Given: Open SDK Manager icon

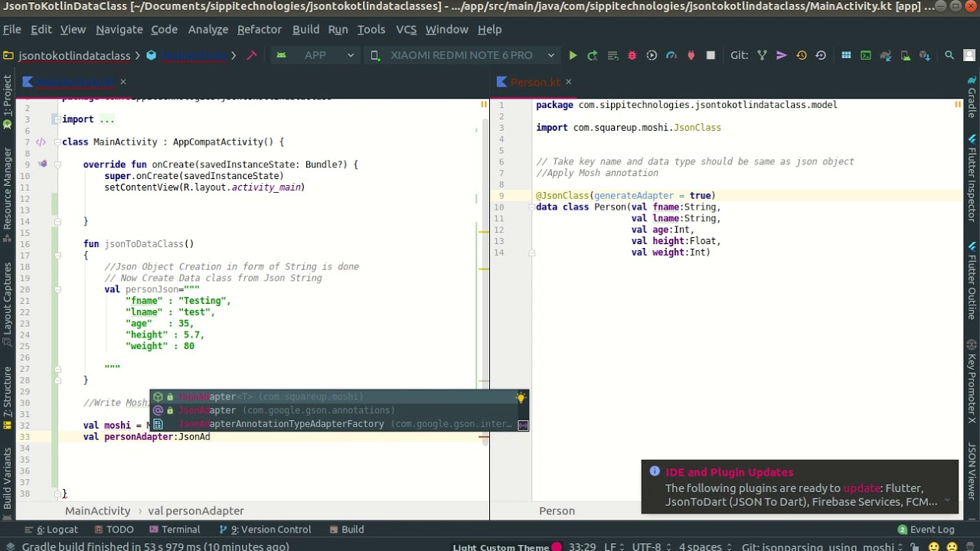Looking at the screenshot, I should point(925,55).
